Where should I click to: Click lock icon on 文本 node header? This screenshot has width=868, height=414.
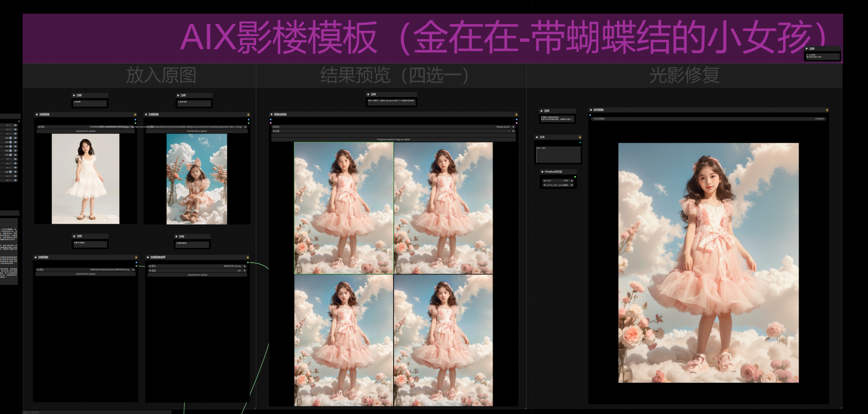[580, 137]
